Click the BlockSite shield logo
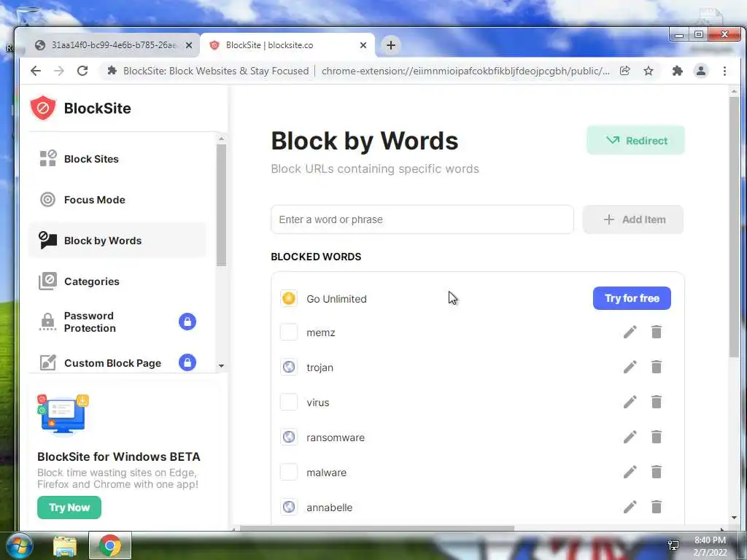 [43, 108]
